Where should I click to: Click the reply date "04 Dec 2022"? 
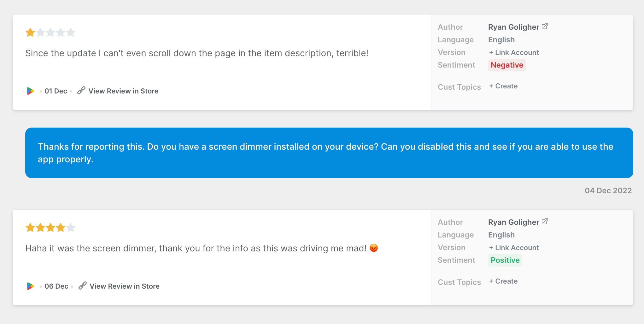(608, 190)
